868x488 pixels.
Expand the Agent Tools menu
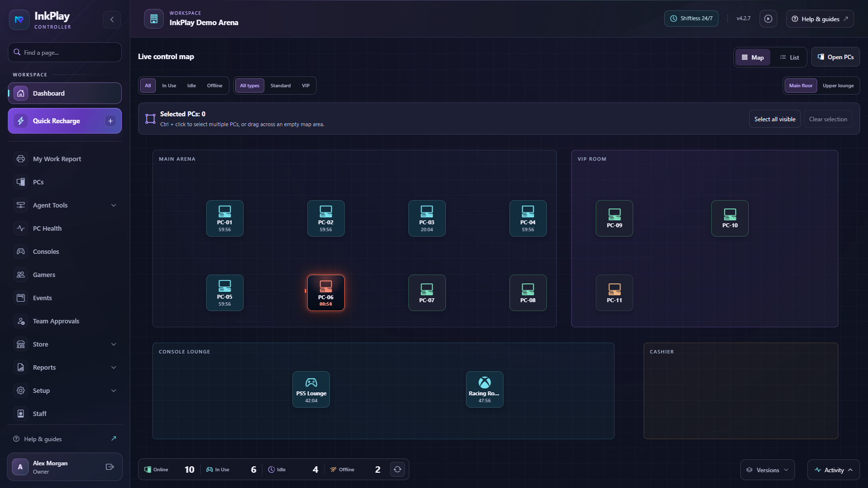point(65,205)
